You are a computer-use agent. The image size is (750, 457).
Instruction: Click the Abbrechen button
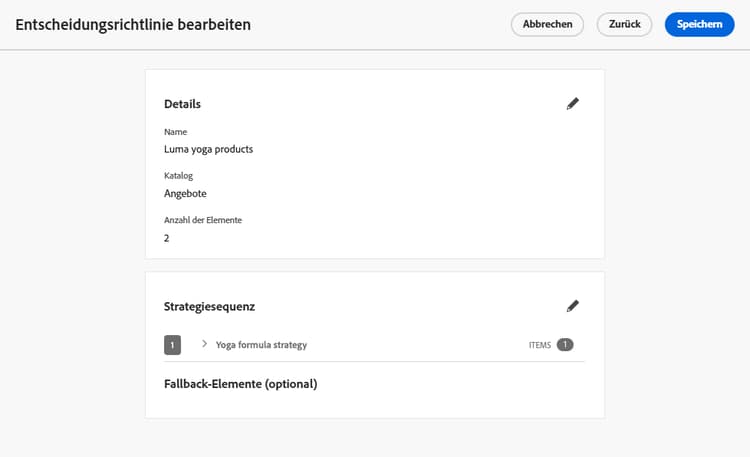coord(547,24)
